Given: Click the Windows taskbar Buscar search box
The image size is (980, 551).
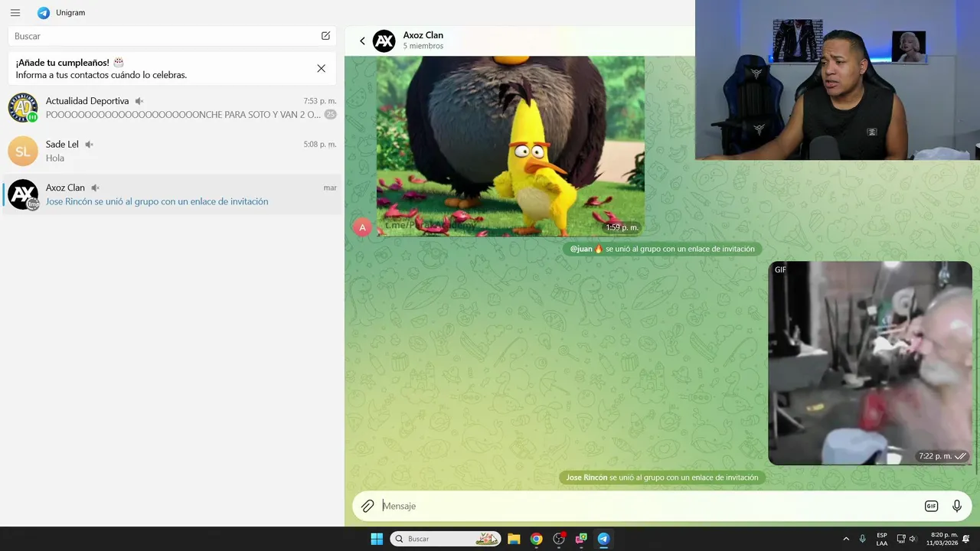Looking at the screenshot, I should tap(446, 539).
